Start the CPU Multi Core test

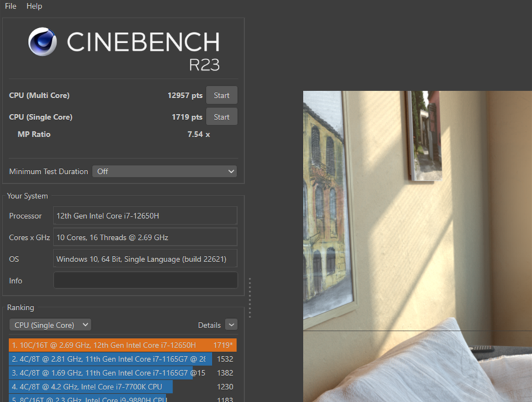pos(221,95)
